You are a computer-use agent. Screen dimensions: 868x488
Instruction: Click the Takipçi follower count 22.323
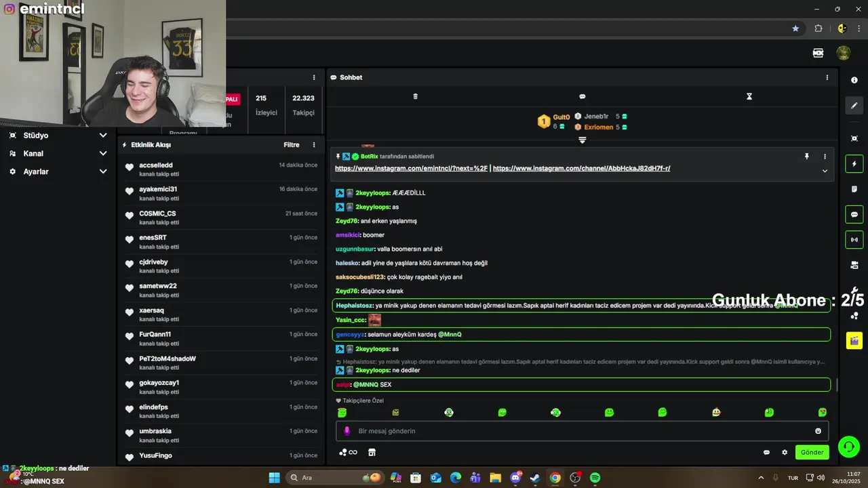(x=303, y=105)
